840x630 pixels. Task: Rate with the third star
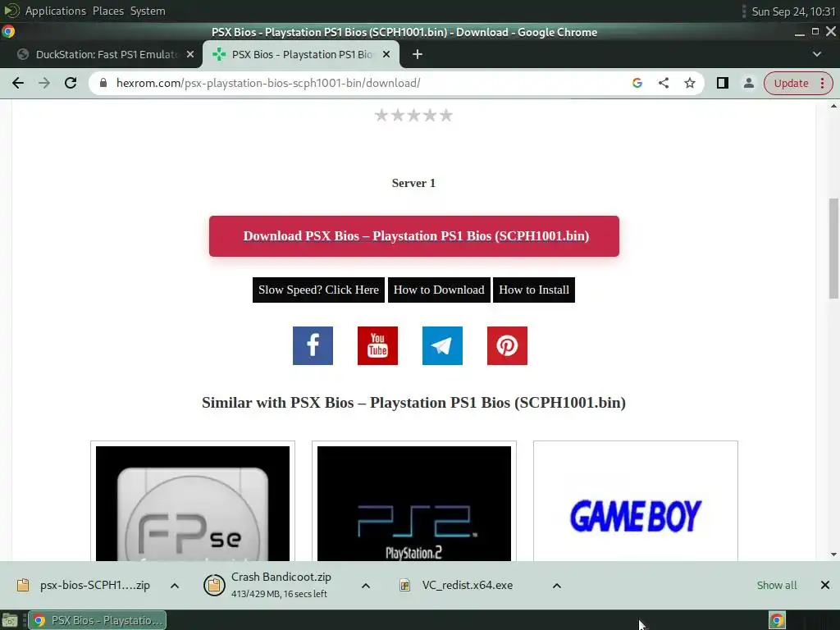click(413, 115)
